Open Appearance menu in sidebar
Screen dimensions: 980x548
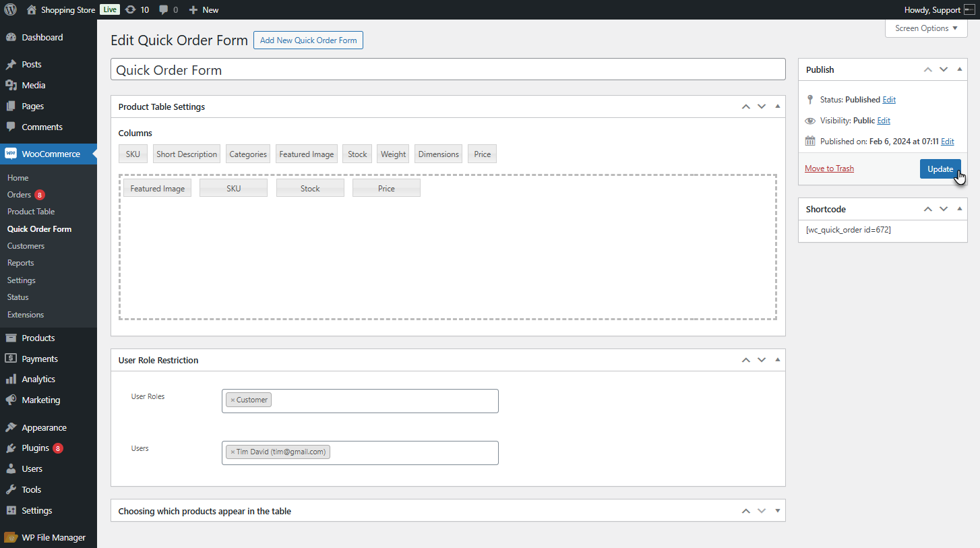(x=44, y=427)
